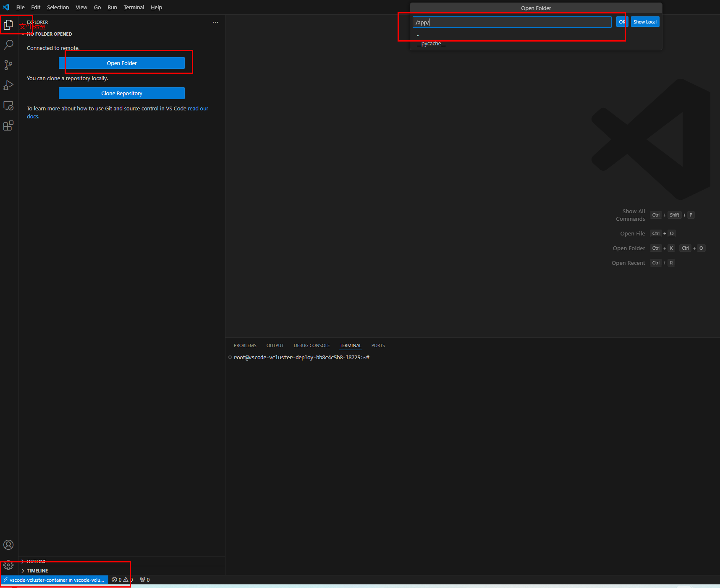The image size is (720, 588).
Task: Open the Manage gear icon
Action: (x=8, y=565)
